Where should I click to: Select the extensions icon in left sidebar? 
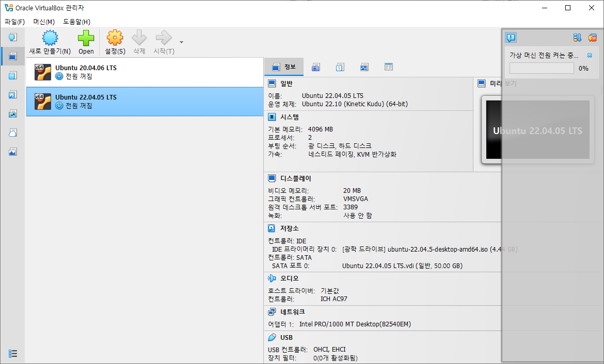click(x=13, y=75)
